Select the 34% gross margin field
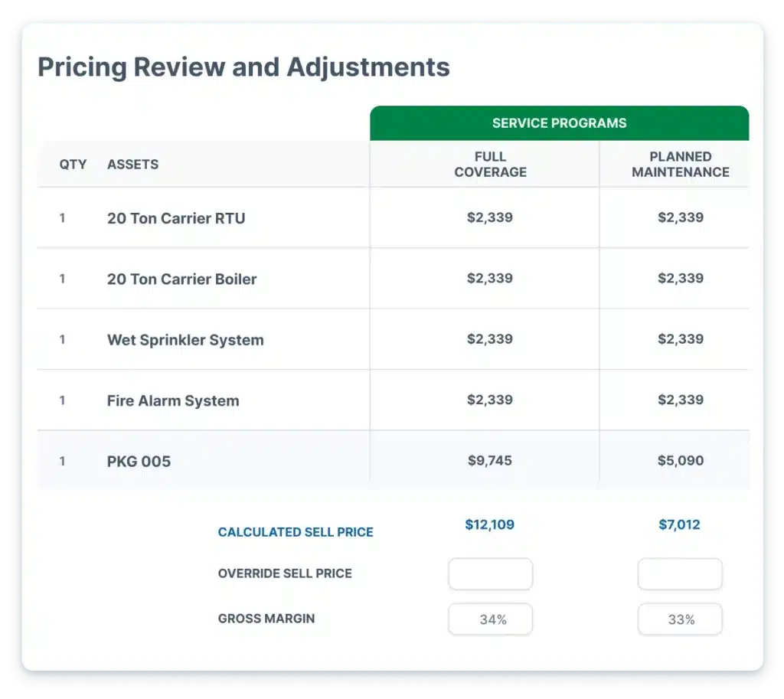 pos(490,619)
